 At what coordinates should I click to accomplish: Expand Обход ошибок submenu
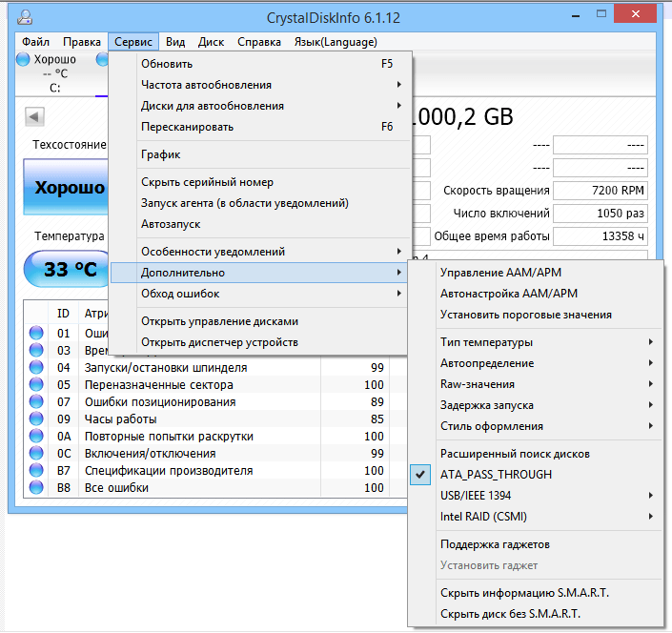pos(258,294)
